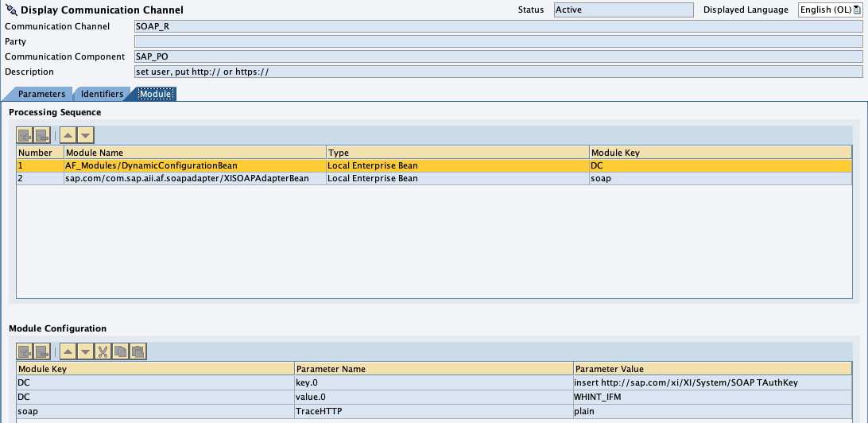Click the Communication Channel SOAP_R field
868x423 pixels.
pyautogui.click(x=498, y=26)
